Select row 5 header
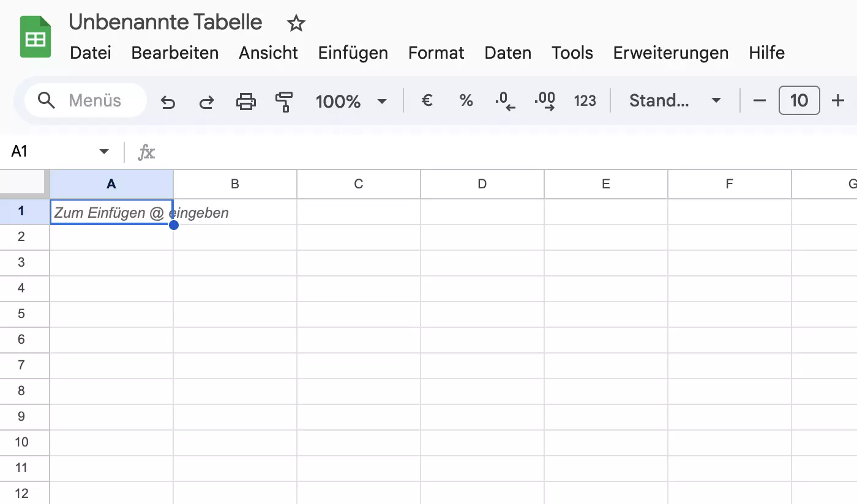This screenshot has height=504, width=857. [x=24, y=314]
